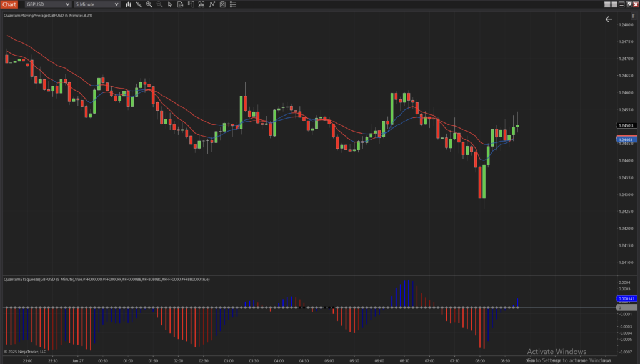The height and width of the screenshot is (364, 640).
Task: Select the Drawing Tools pencil icon
Action: click(138, 4)
